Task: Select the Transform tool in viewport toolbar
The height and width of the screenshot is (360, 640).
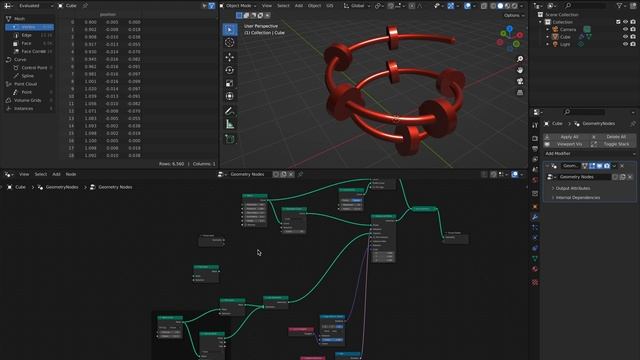Action: 229,96
